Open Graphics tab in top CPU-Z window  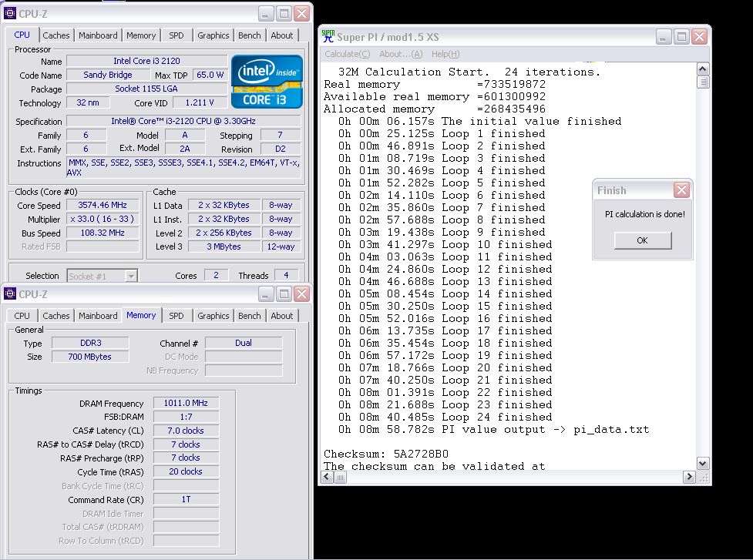click(x=213, y=35)
